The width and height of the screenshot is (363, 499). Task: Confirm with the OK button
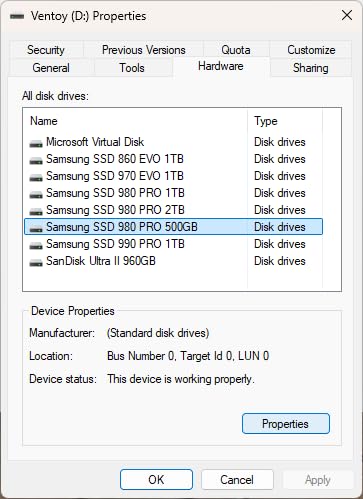[x=156, y=480]
